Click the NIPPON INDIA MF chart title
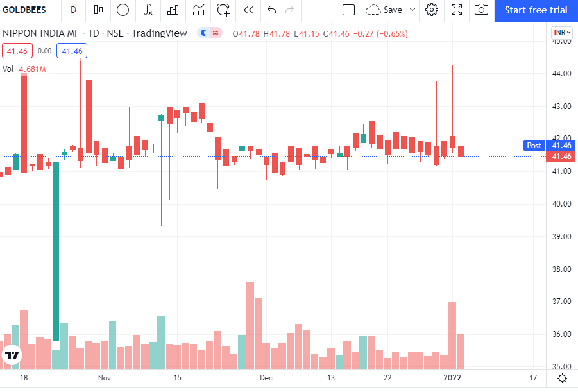 tap(41, 33)
